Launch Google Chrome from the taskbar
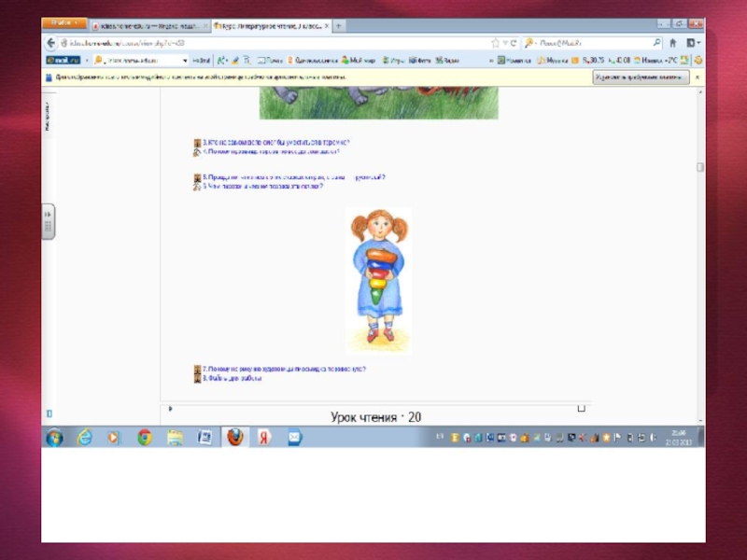 (x=145, y=437)
